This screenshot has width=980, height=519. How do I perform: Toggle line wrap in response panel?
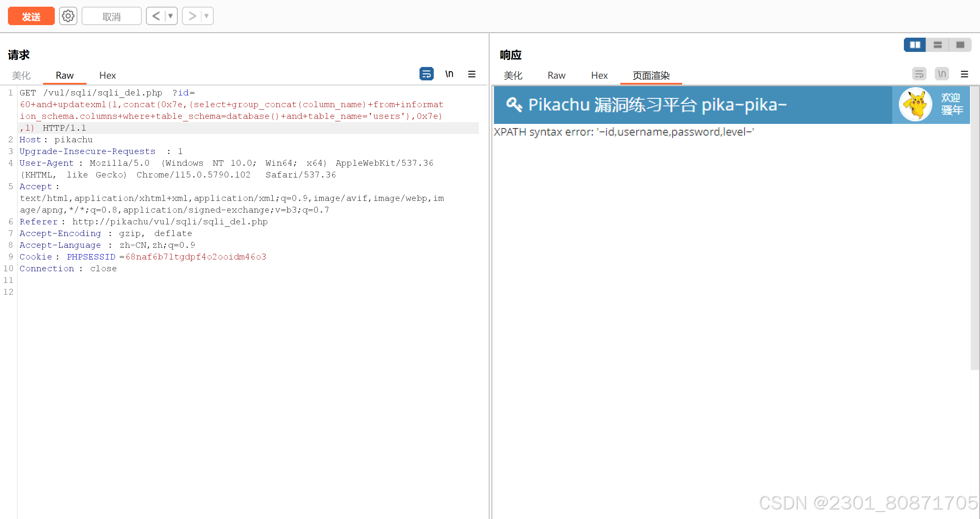(x=919, y=74)
